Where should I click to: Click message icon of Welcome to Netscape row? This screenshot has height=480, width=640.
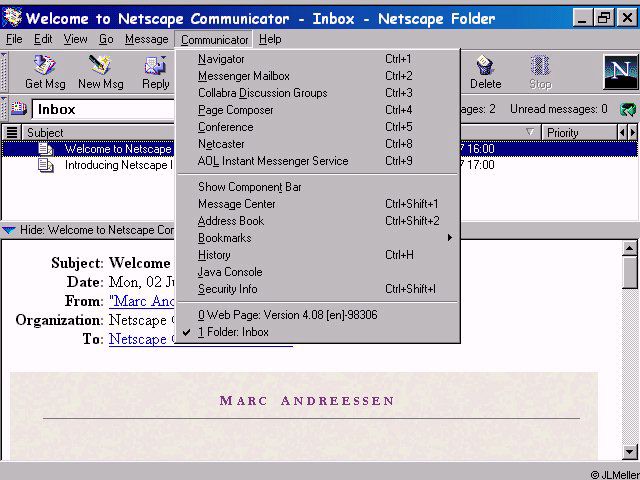tap(46, 149)
